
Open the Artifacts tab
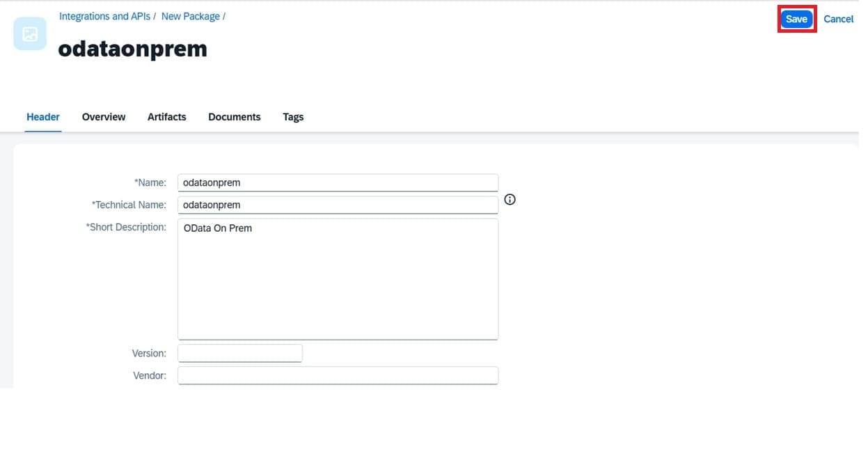(x=166, y=117)
